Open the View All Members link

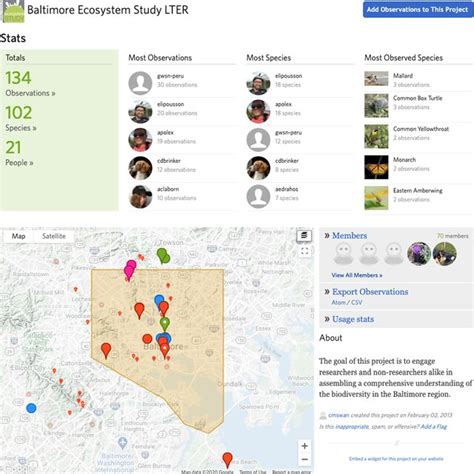(357, 275)
